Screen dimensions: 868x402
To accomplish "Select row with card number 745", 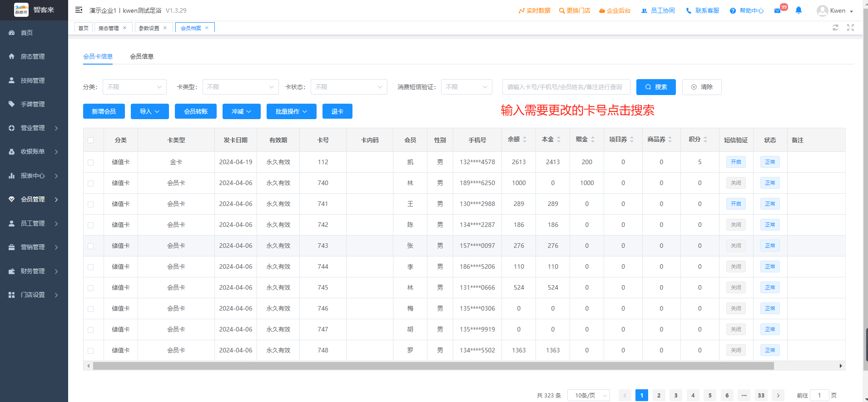I will click(91, 288).
